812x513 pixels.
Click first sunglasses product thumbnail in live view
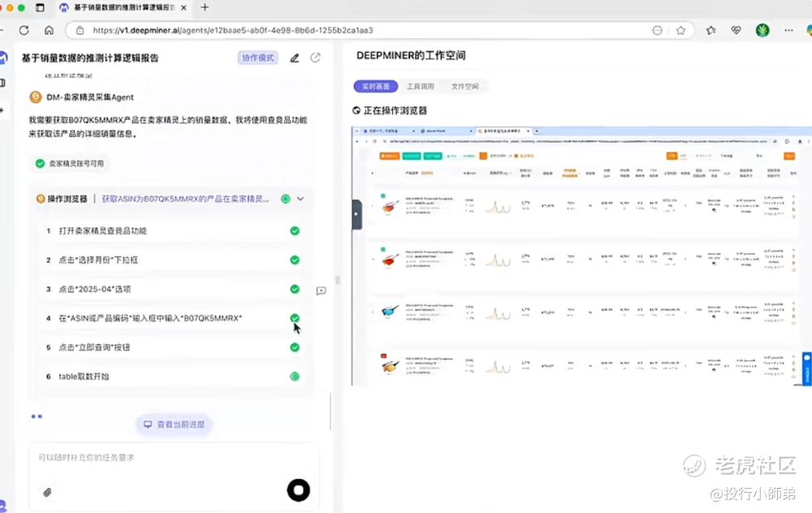click(x=390, y=206)
